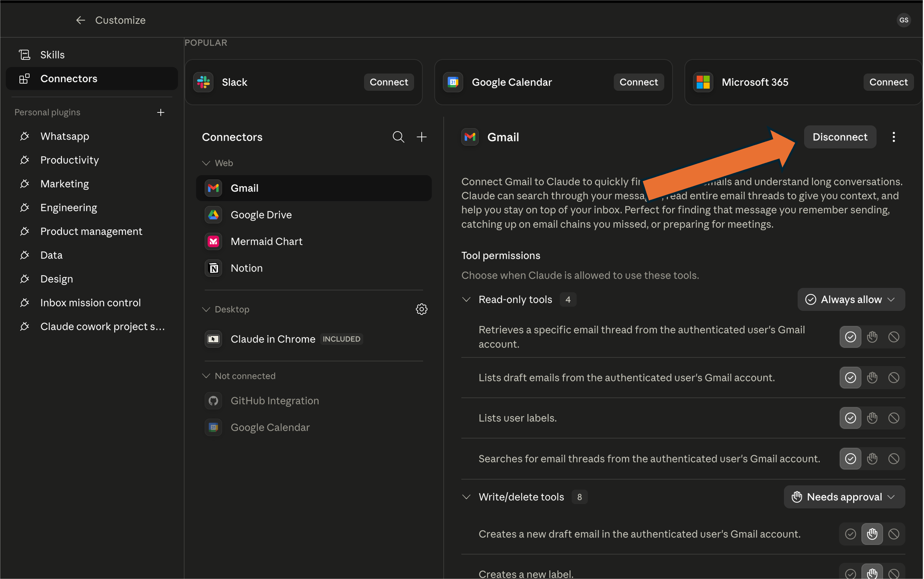Viewport: 924px width, 579px height.
Task: Block the list draft emails tool
Action: coord(894,378)
